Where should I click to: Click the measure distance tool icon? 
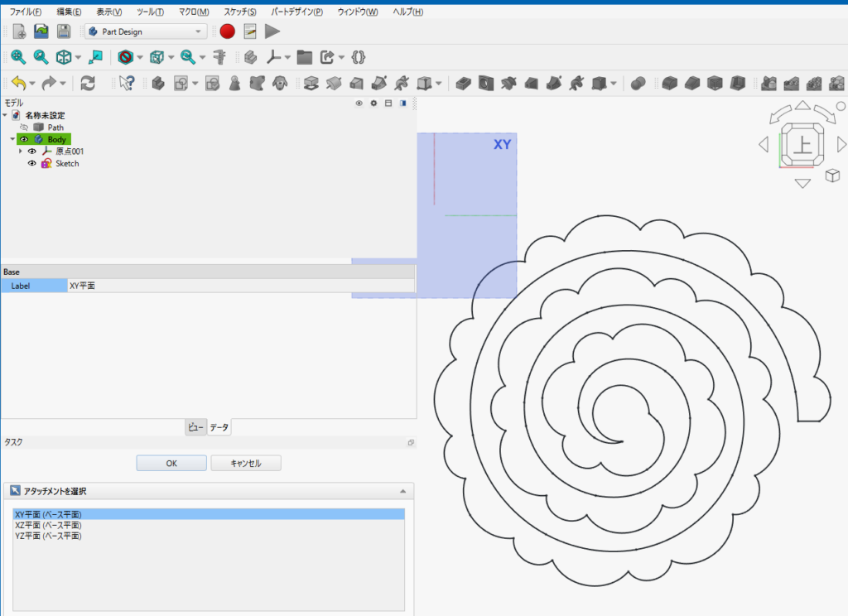click(219, 57)
